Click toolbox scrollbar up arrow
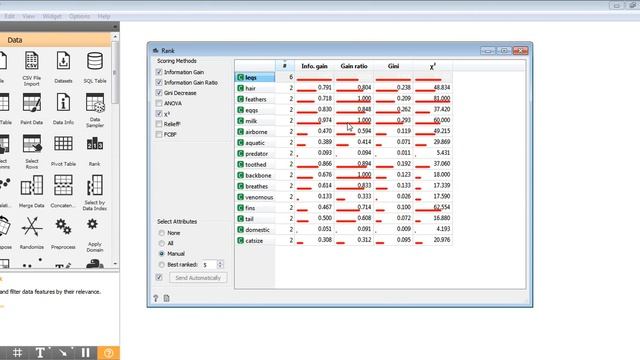This screenshot has width=640, height=360. point(115,37)
